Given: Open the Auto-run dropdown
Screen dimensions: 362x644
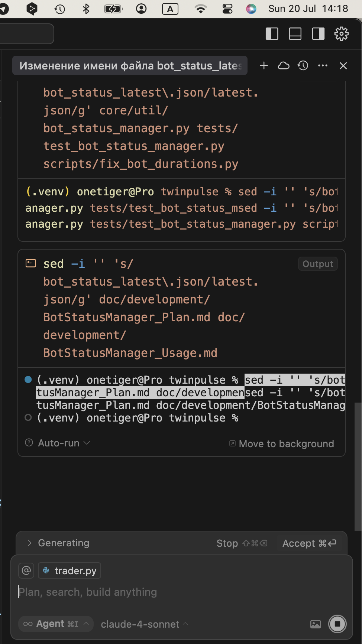Looking at the screenshot, I should tap(64, 443).
